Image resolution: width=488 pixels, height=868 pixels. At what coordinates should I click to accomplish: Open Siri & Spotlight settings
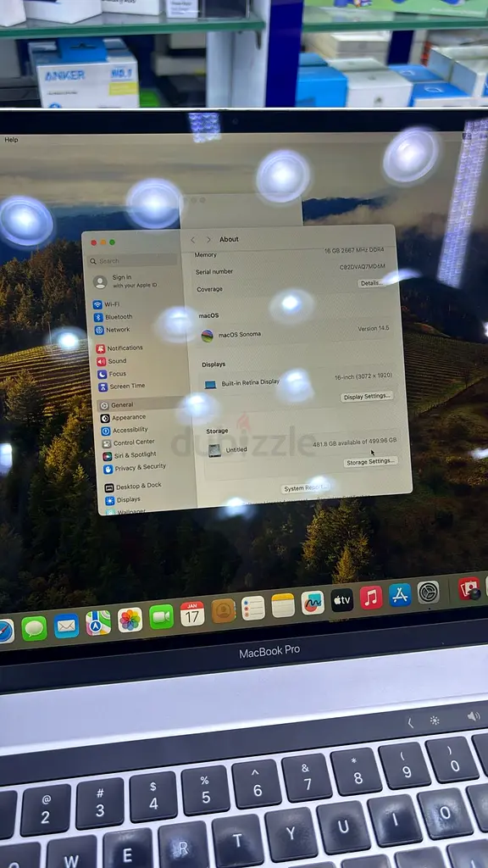[x=130, y=455]
